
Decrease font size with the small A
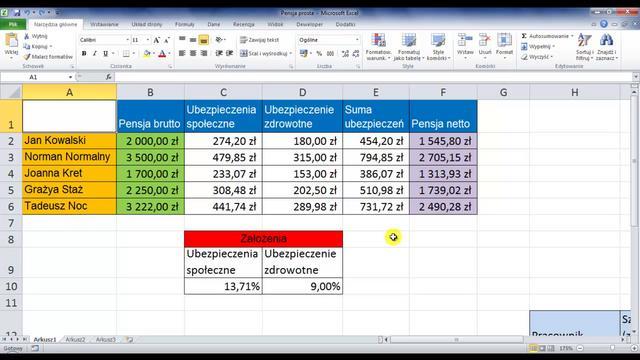pos(167,40)
